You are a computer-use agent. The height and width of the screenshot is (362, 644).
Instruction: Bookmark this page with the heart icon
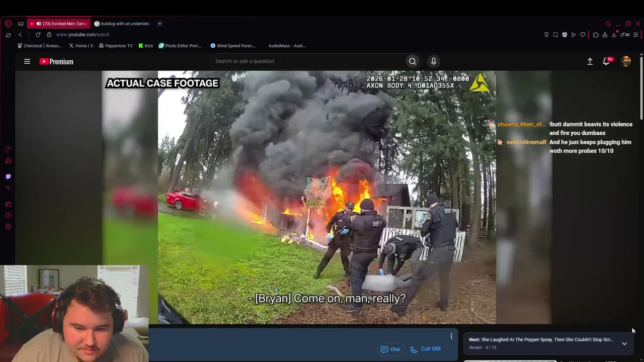[x=583, y=35]
